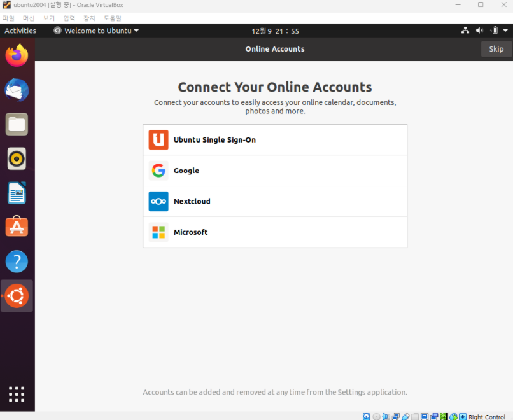Screen dimensions: 513x420
Task: Click VirtualBox USB status icon
Action: click(405, 416)
